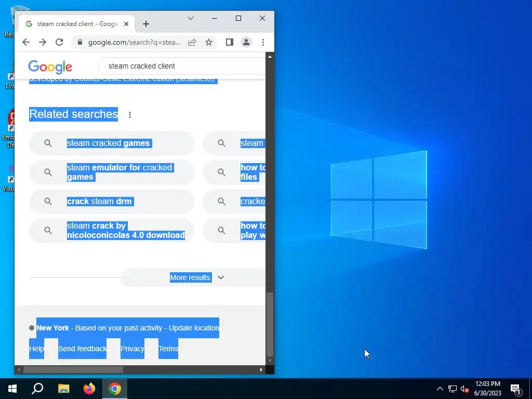Click the horizontal scrollbar thumb
Screen dimensions: 532x399
click(x=73, y=369)
